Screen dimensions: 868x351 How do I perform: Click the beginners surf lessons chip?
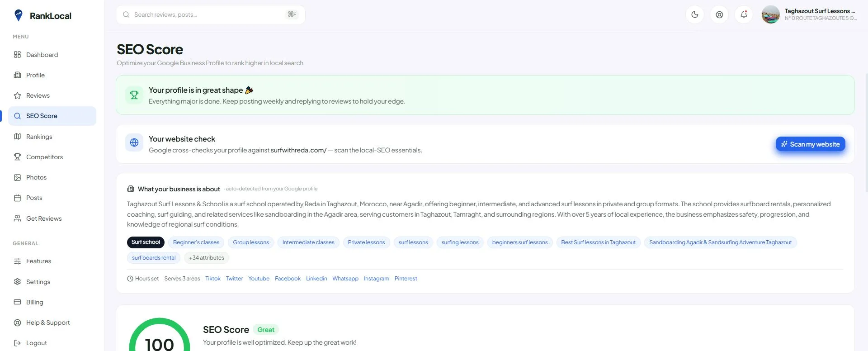(x=520, y=242)
